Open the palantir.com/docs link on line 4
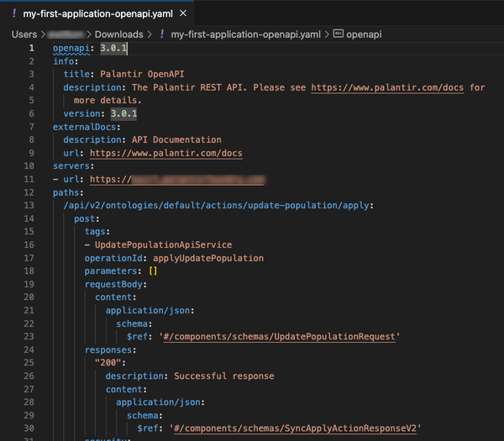Image resolution: width=504 pixels, height=441 pixels. [x=387, y=87]
